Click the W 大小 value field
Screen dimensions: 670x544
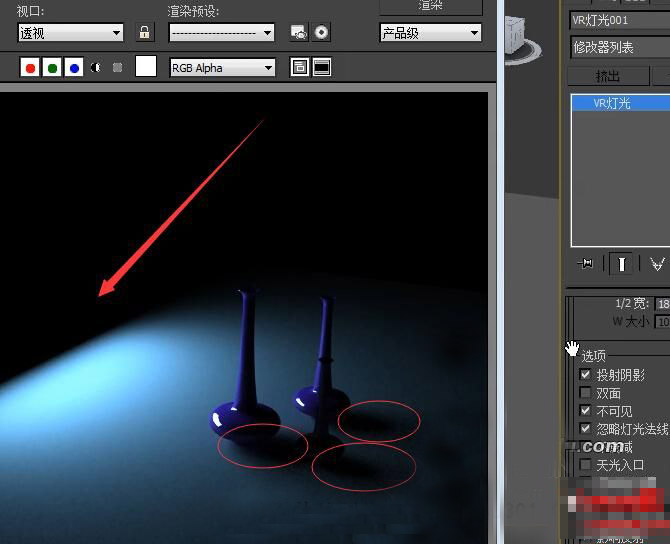coord(662,322)
